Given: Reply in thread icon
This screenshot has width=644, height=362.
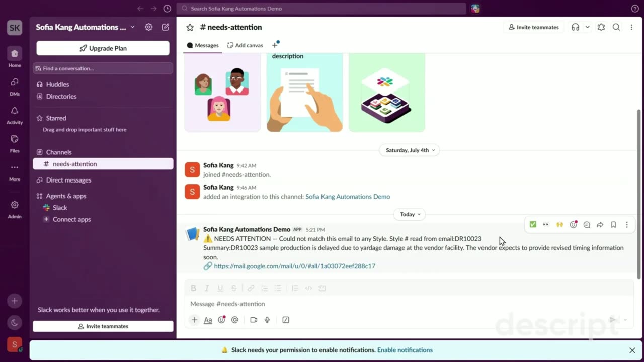Looking at the screenshot, I should [587, 225].
